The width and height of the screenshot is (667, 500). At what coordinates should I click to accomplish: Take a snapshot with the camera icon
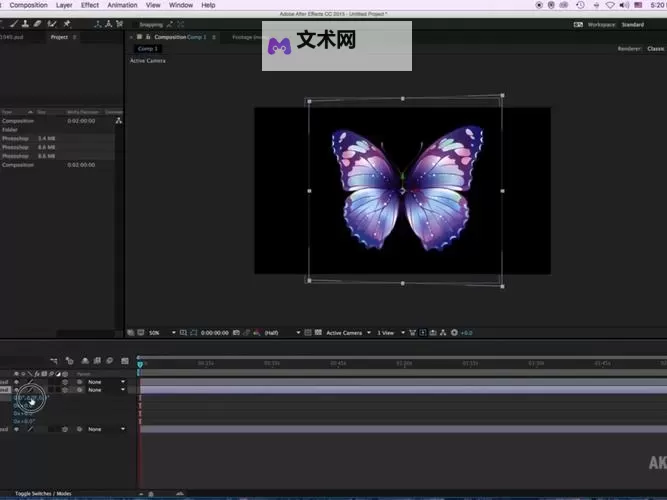click(236, 333)
